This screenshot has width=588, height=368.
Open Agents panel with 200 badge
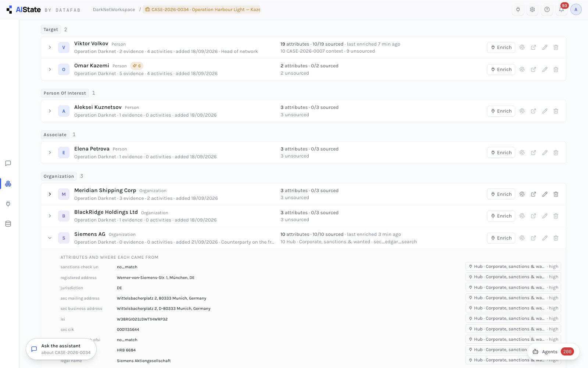[553, 352]
